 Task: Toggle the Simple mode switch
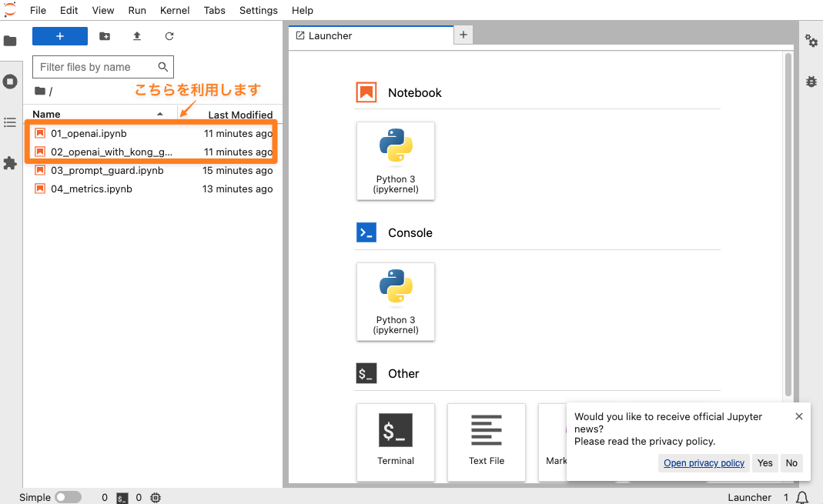(68, 497)
